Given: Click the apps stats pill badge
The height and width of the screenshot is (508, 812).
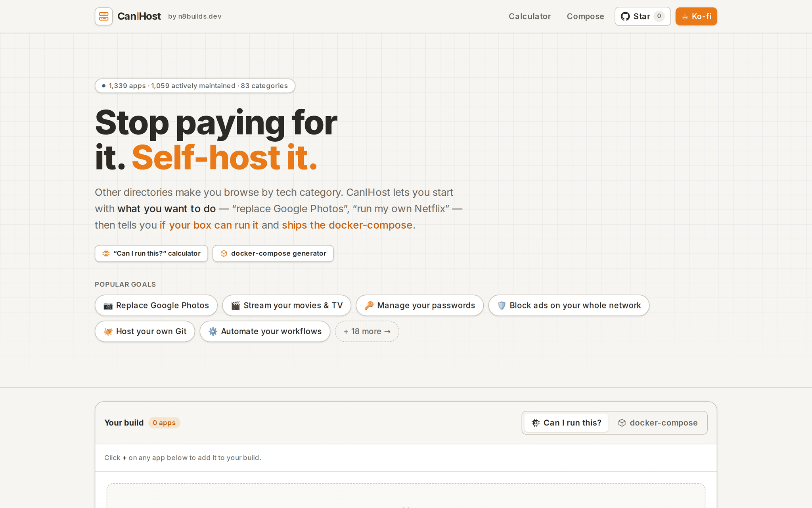Looking at the screenshot, I should [x=195, y=86].
